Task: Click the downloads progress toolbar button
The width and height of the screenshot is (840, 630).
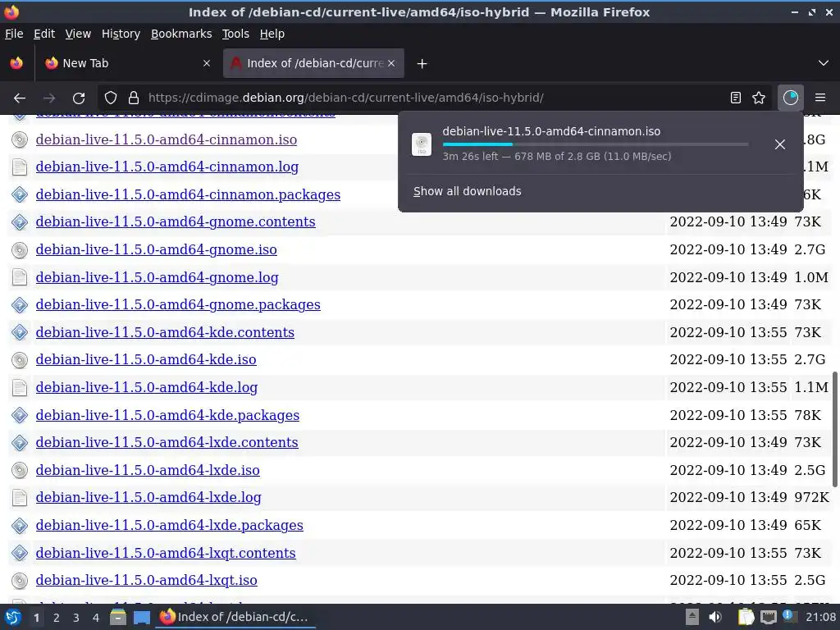Action: pos(790,98)
